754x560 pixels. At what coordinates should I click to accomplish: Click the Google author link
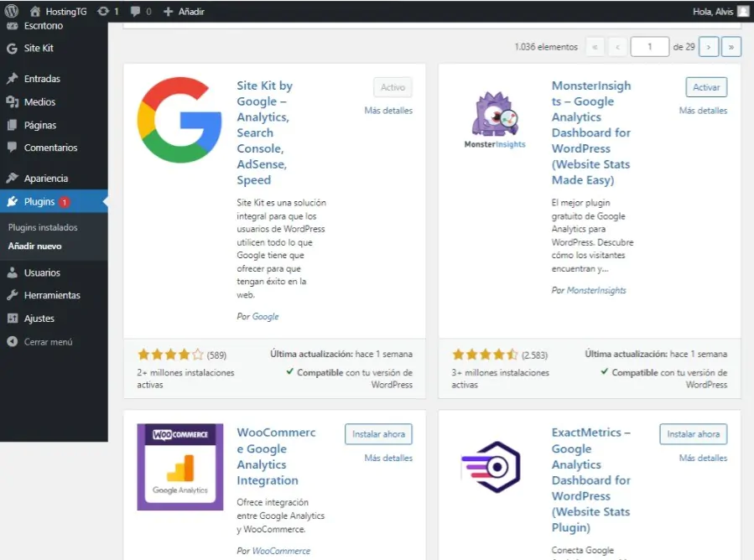click(265, 316)
